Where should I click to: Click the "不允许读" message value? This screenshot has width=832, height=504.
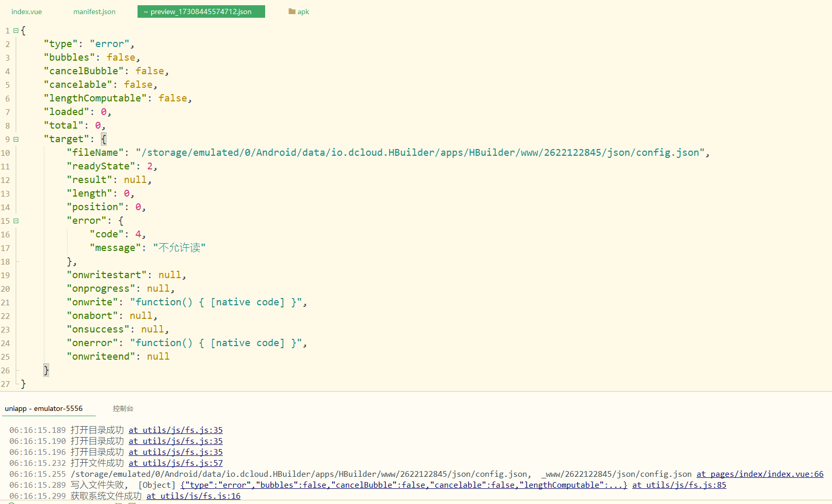pos(179,248)
